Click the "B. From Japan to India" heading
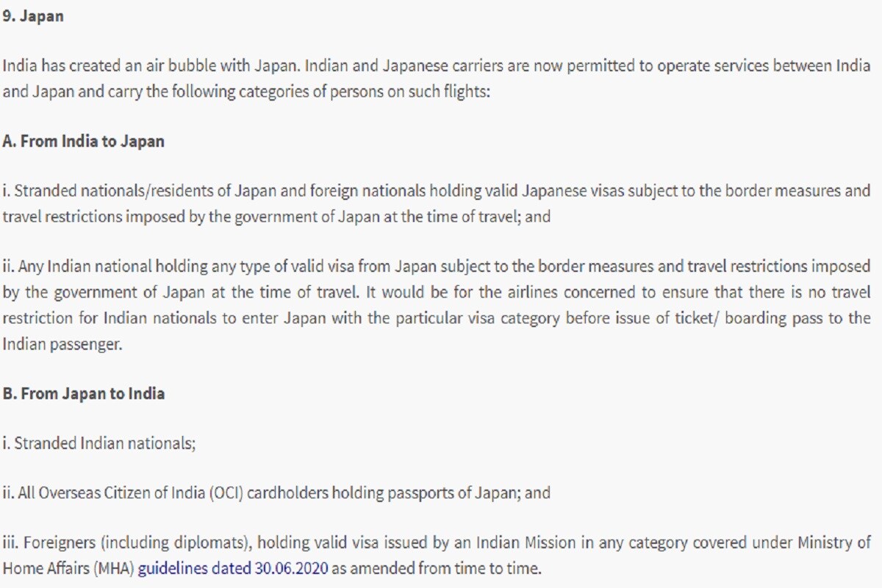The width and height of the screenshot is (882, 588). pyautogui.click(x=83, y=393)
